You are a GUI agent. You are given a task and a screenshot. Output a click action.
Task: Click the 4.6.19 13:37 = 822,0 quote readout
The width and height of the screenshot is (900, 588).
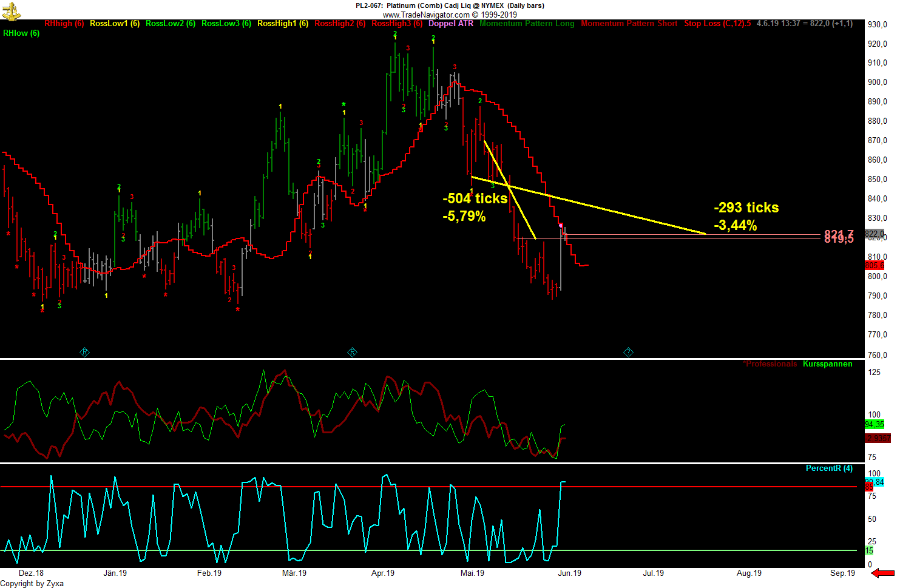coord(805,24)
